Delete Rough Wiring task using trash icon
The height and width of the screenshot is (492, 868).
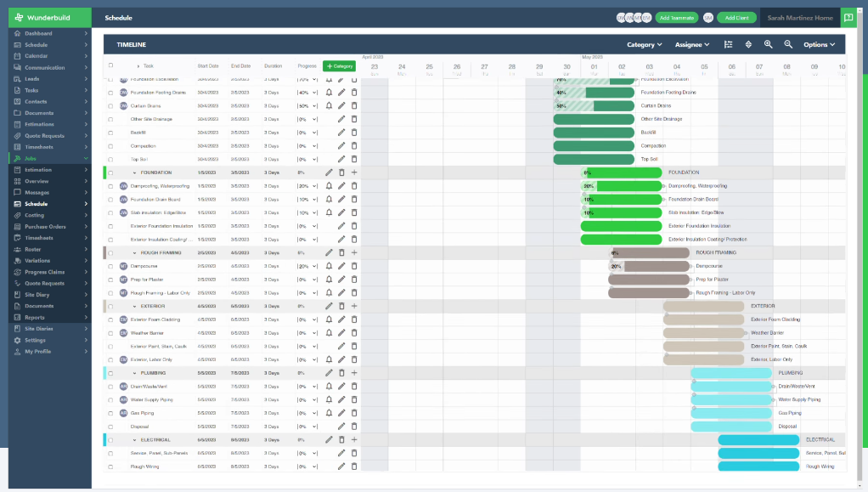pyautogui.click(x=354, y=467)
